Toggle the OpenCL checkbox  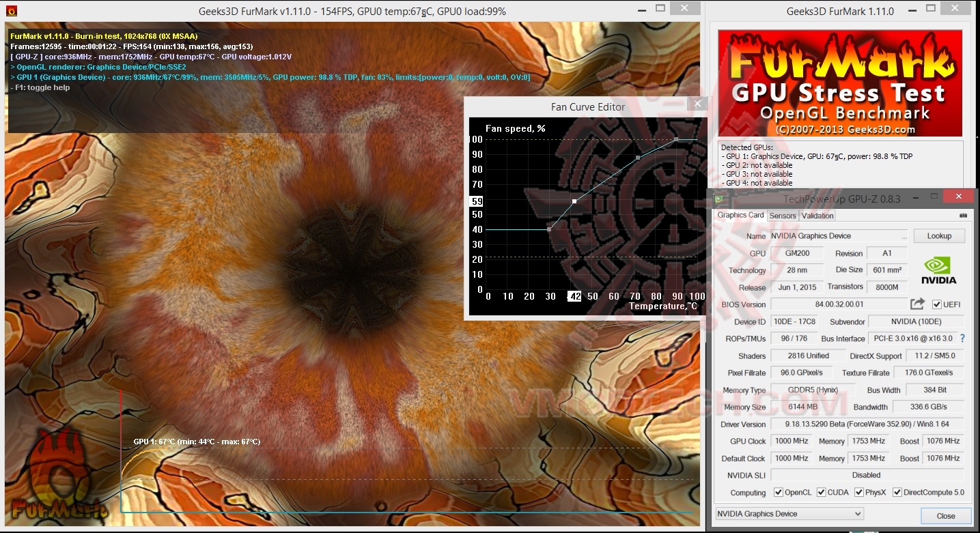coord(779,492)
